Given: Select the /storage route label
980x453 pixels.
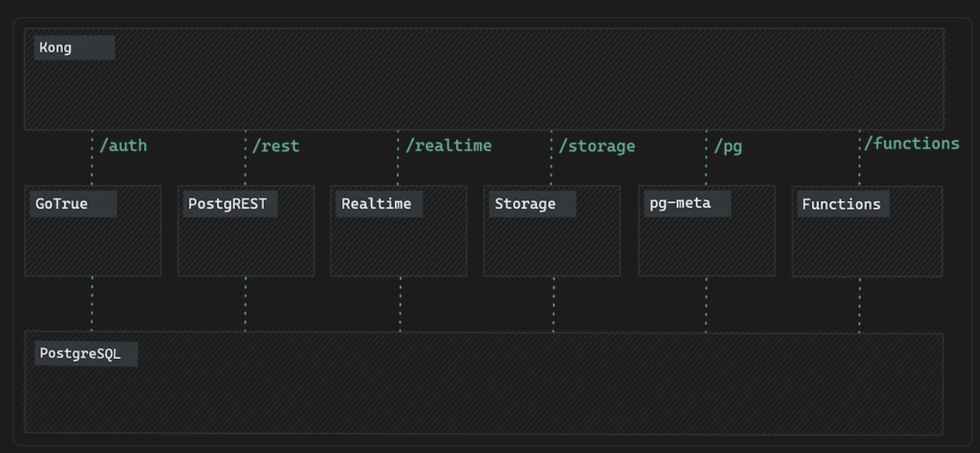Looking at the screenshot, I should (597, 146).
